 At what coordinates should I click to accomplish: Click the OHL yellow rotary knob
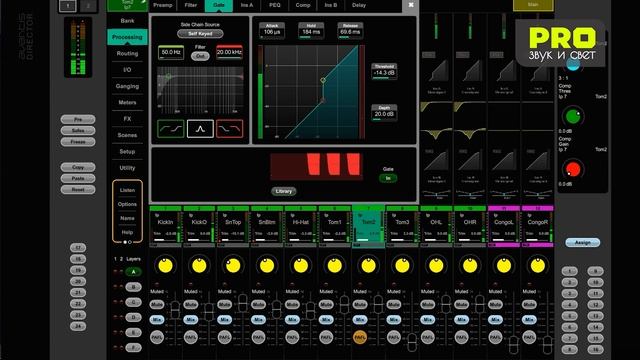(x=436, y=265)
